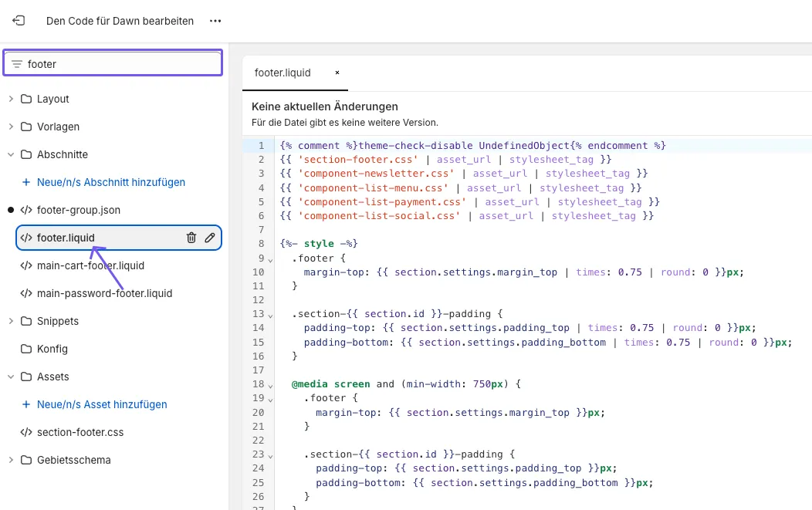Rename footer.liquid with the pencil icon
This screenshot has width=812, height=510.
coord(209,238)
